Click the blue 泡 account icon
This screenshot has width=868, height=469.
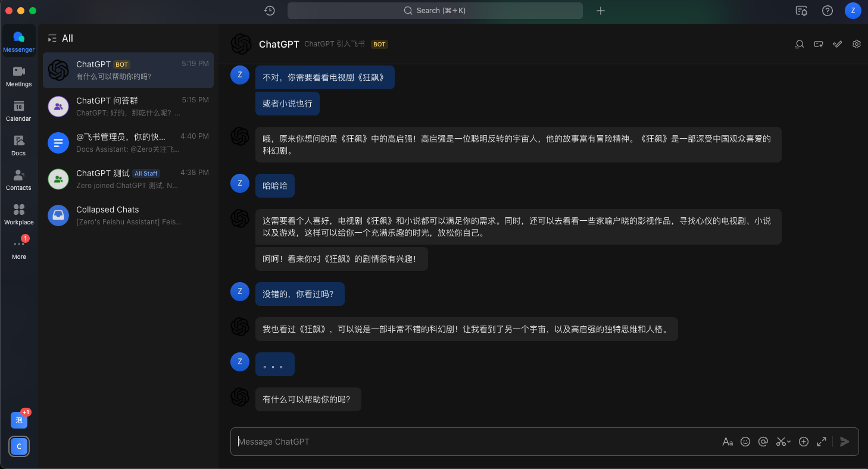pyautogui.click(x=19, y=420)
